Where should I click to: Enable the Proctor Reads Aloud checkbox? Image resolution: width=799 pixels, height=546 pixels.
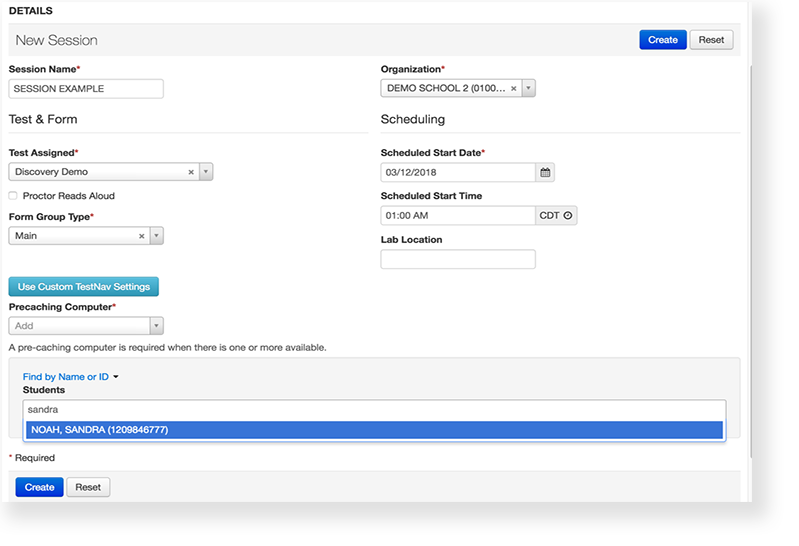(x=13, y=196)
